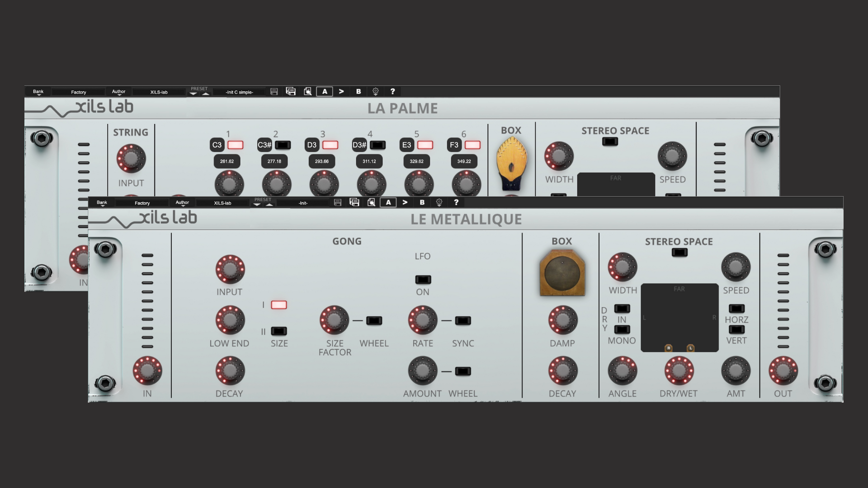Viewport: 868px width, 488px height.
Task: Click Save As icon in Le Metallique toolbar
Action: pyautogui.click(x=354, y=202)
